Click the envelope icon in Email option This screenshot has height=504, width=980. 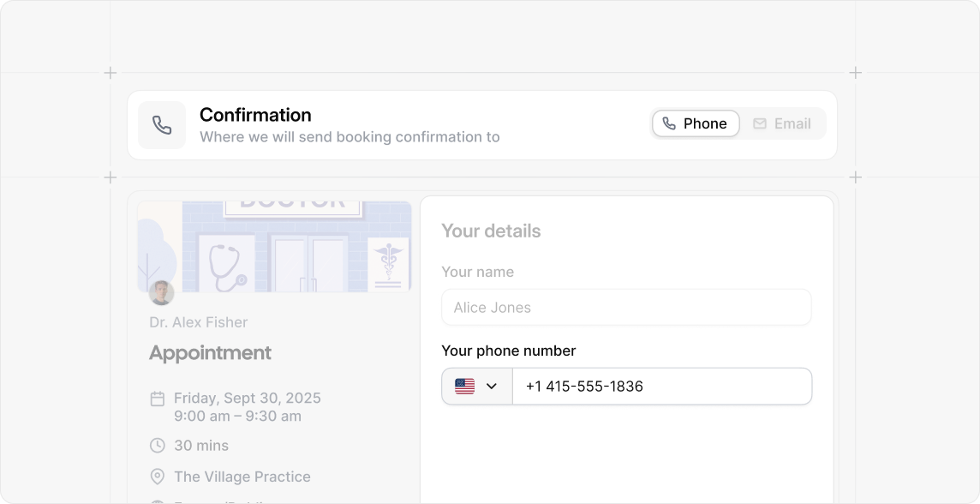click(759, 123)
